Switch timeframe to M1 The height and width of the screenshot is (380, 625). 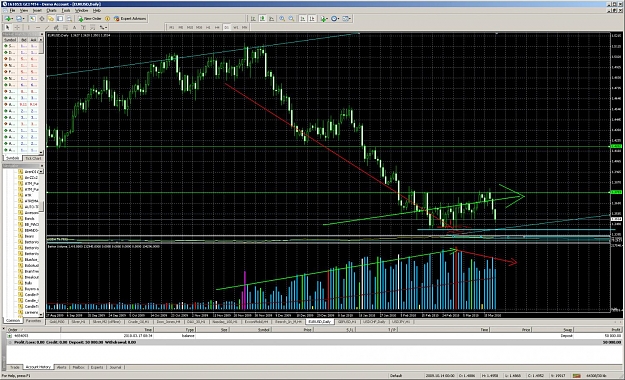171,27
